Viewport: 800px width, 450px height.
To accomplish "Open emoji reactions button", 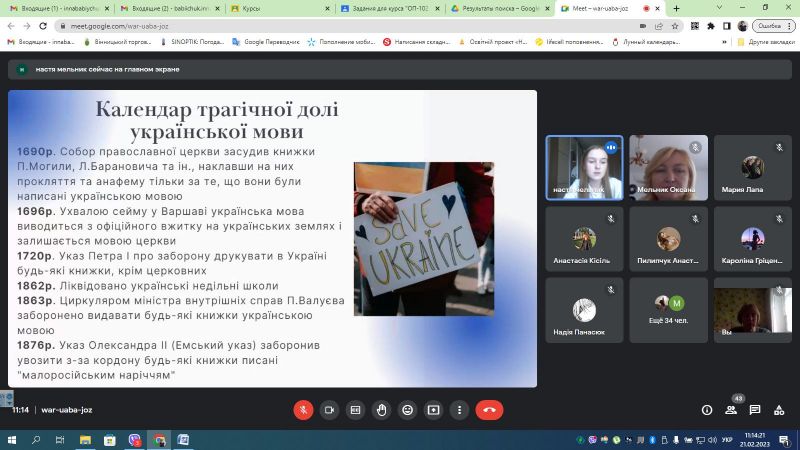I will pyautogui.click(x=407, y=410).
